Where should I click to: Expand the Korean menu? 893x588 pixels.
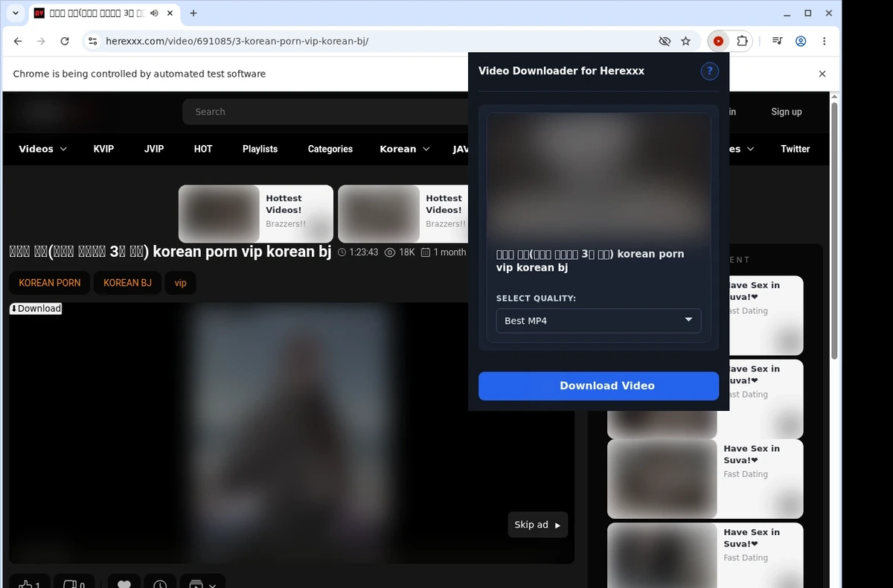coord(405,149)
